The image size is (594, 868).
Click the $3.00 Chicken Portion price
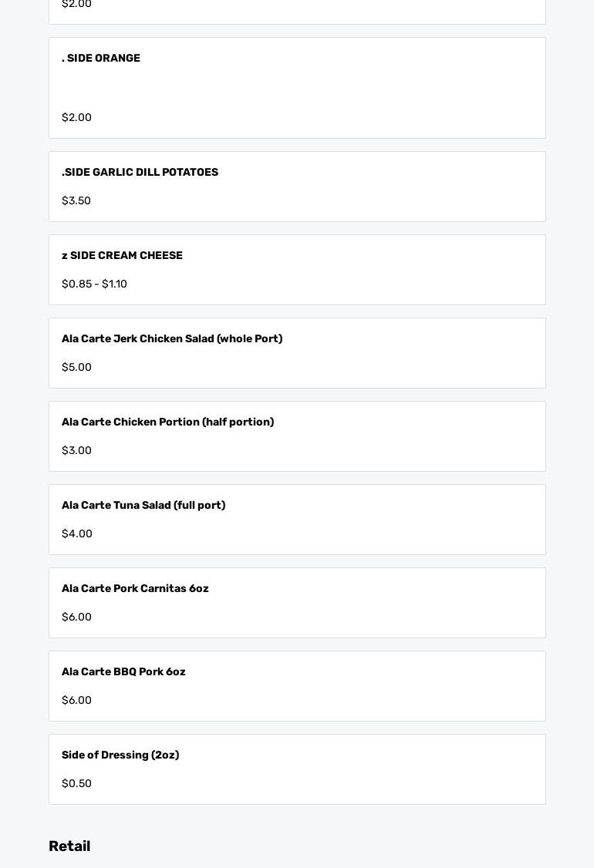76,451
